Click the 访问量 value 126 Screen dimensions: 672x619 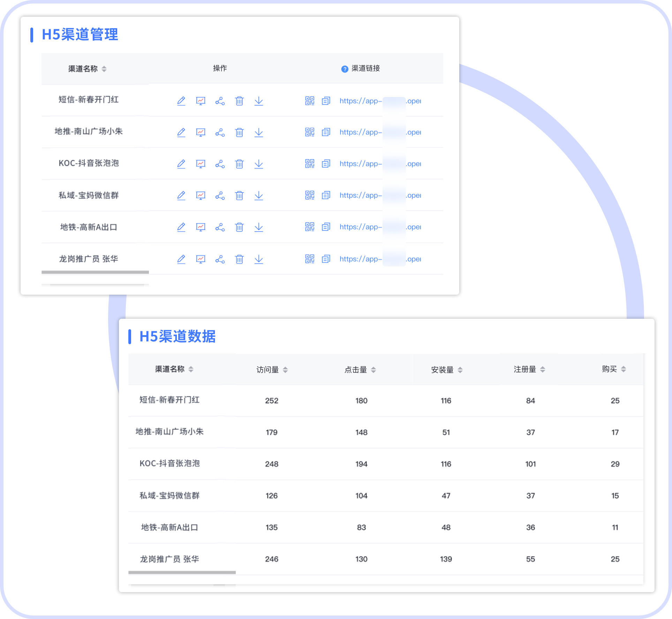272,496
